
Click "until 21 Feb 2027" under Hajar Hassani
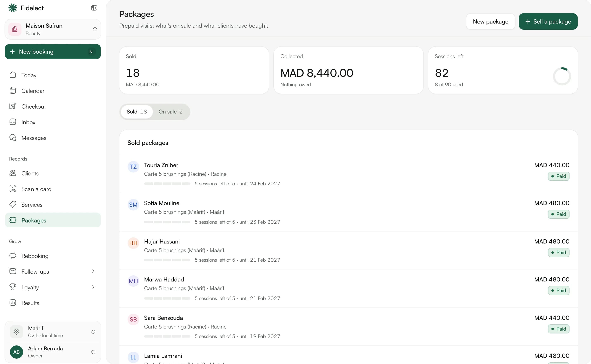click(x=260, y=260)
